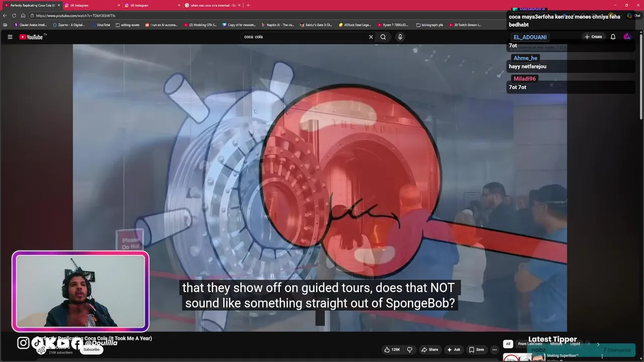Close the Perfectly Replicating Coca Cola tab

click(x=58, y=5)
